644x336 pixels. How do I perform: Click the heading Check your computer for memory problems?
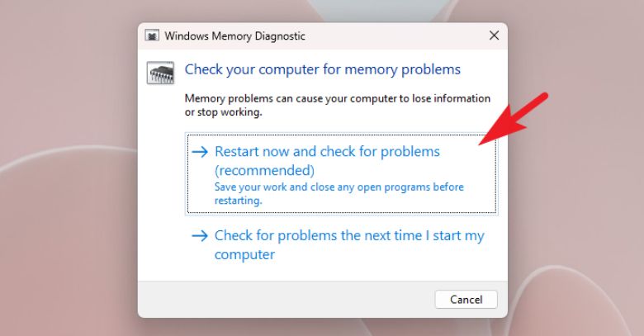tap(322, 69)
